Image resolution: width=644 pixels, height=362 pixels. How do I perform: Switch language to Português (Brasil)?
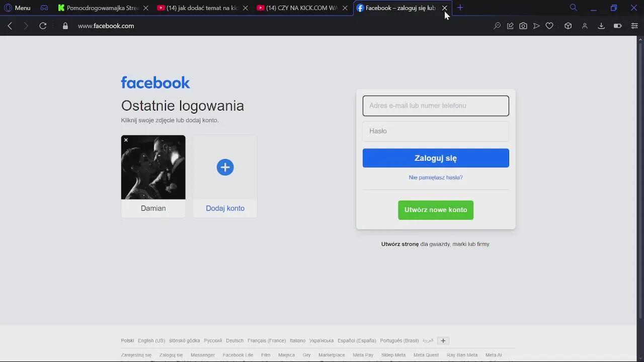click(x=399, y=340)
